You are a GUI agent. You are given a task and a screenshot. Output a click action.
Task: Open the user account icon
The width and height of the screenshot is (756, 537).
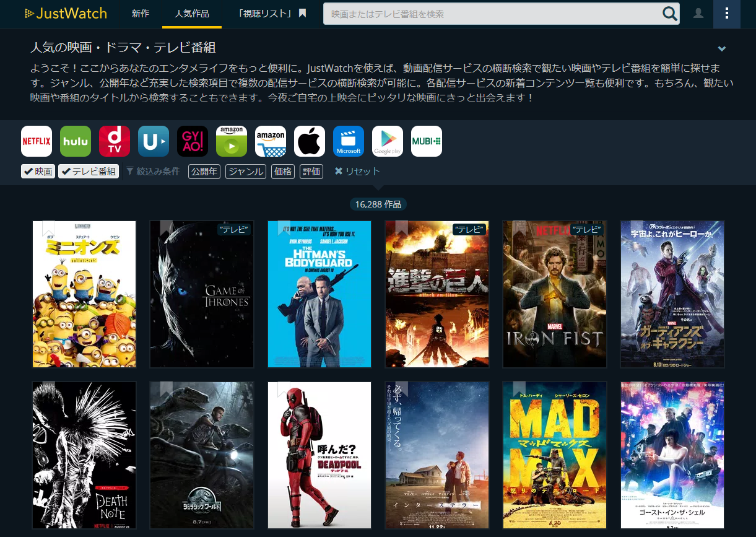698,14
